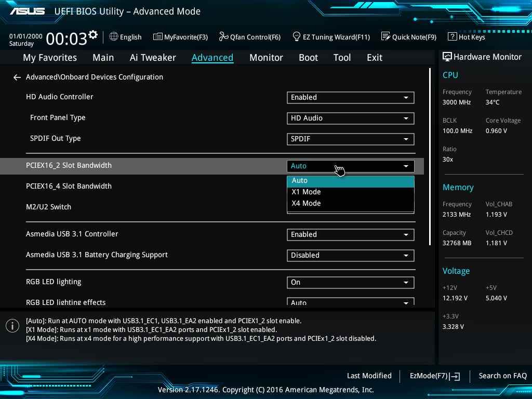This screenshot has width=532, height=399.
Task: Select PCIEX16_2 Slot Bandwidth row label
Action: coord(69,165)
